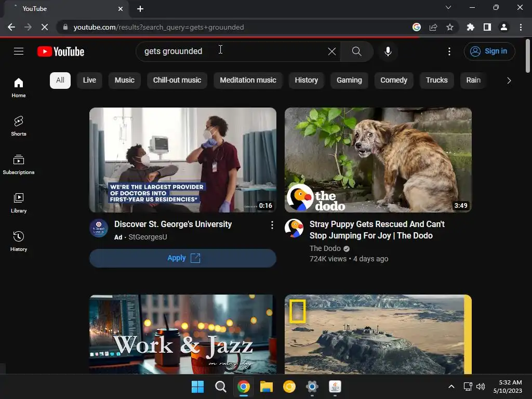The width and height of the screenshot is (532, 399).
Task: Close the YouTube tab
Action: click(121, 9)
